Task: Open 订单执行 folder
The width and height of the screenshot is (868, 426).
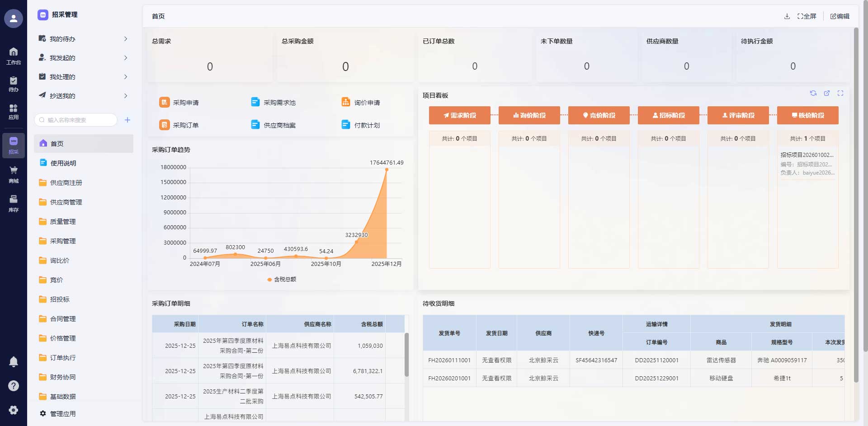Action: [84, 358]
